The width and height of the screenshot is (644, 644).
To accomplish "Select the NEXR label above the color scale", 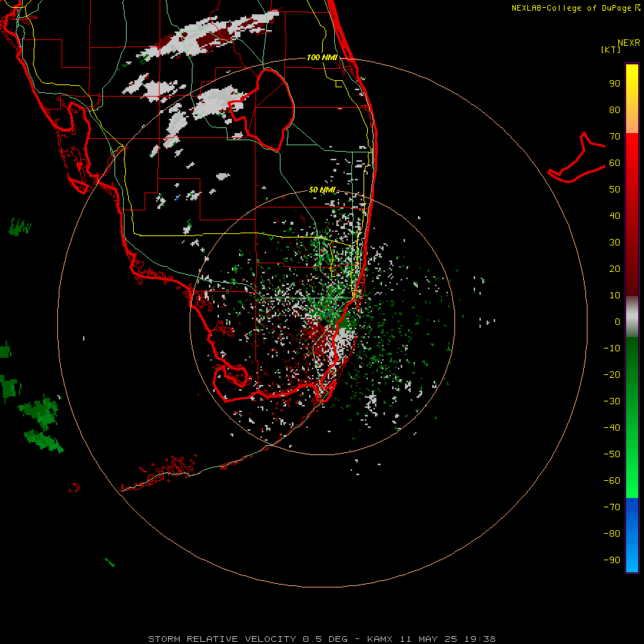I will pos(629,43).
